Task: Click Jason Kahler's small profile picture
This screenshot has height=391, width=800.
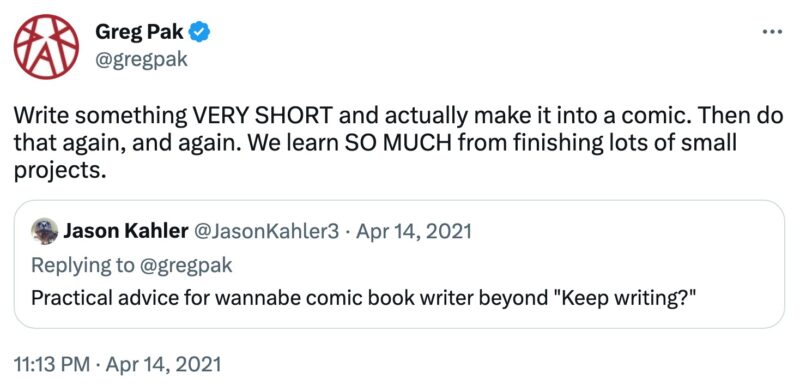Action: (44, 232)
